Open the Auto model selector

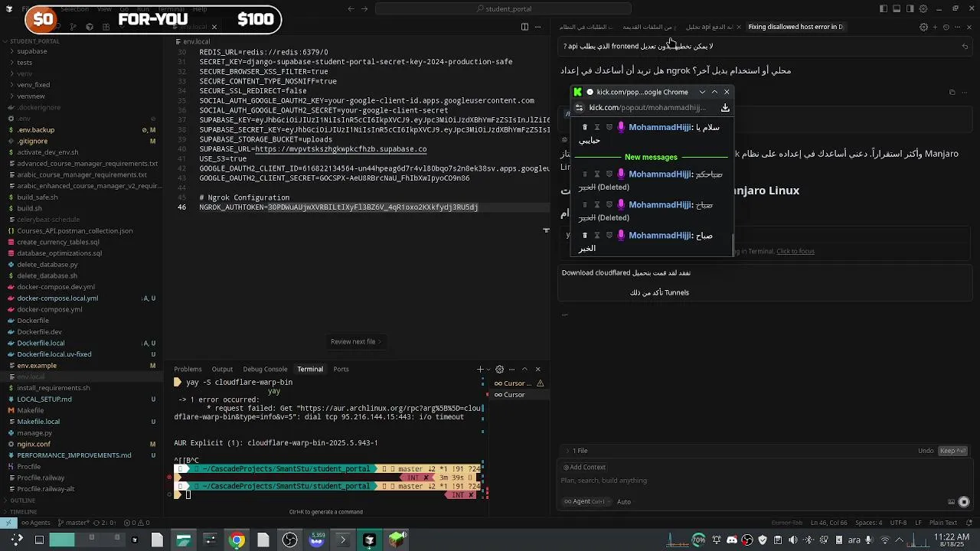pyautogui.click(x=624, y=502)
